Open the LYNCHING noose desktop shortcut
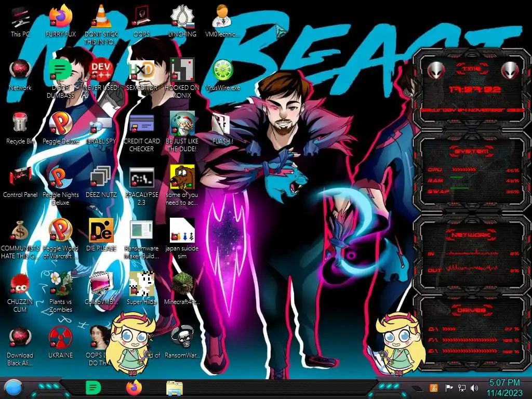 182,21
